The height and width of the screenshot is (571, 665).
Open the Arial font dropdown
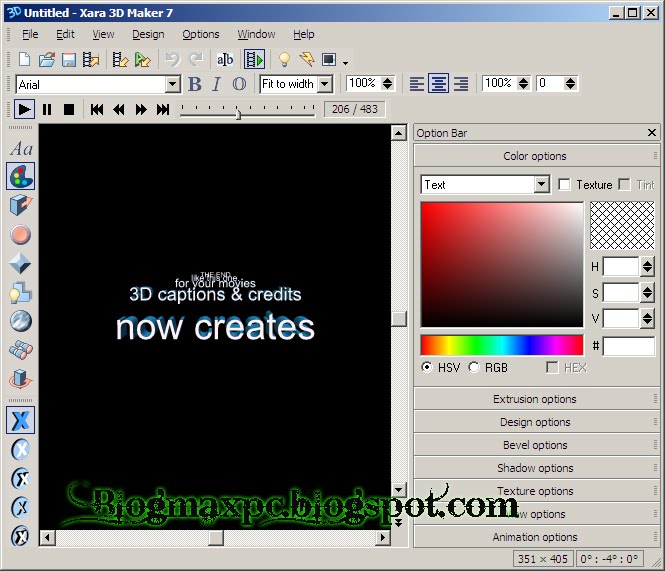[173, 84]
